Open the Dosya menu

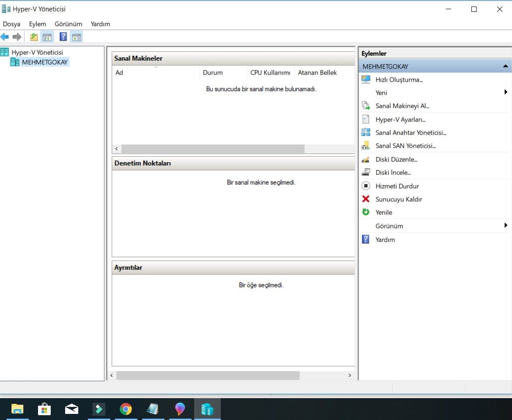point(11,24)
